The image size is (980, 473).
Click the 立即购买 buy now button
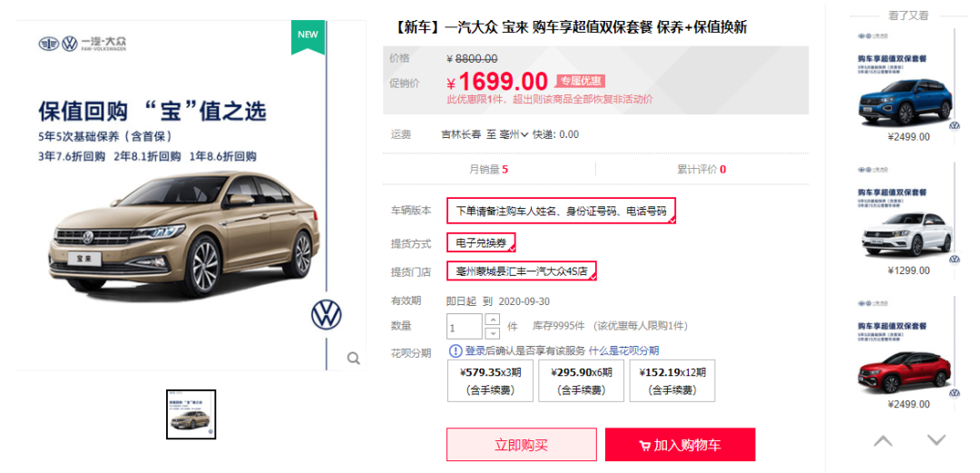[521, 445]
